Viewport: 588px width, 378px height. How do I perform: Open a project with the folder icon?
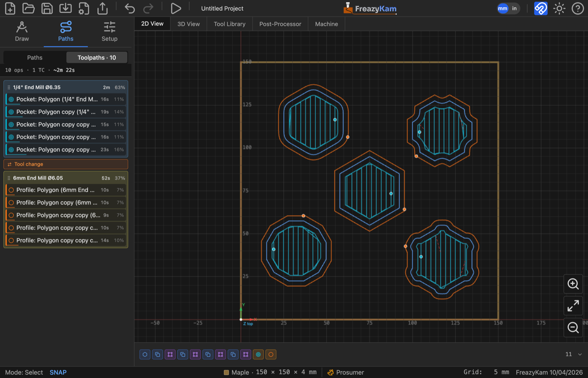pos(28,8)
